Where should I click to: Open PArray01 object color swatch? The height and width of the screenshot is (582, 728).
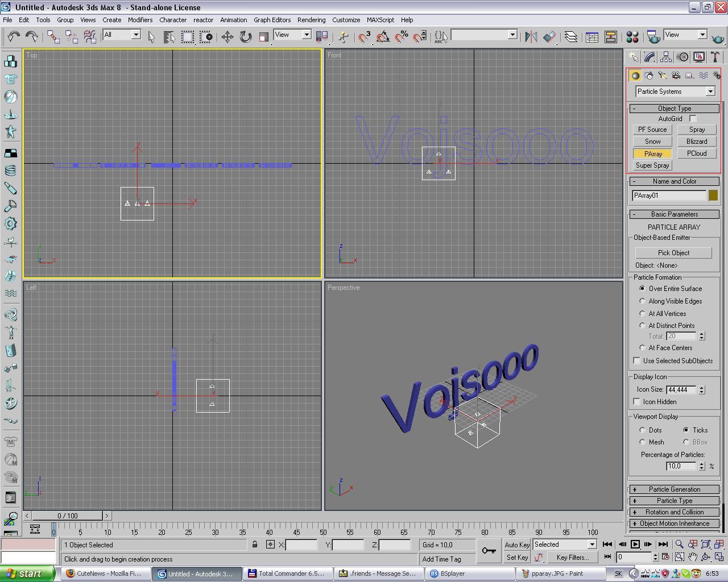click(713, 196)
